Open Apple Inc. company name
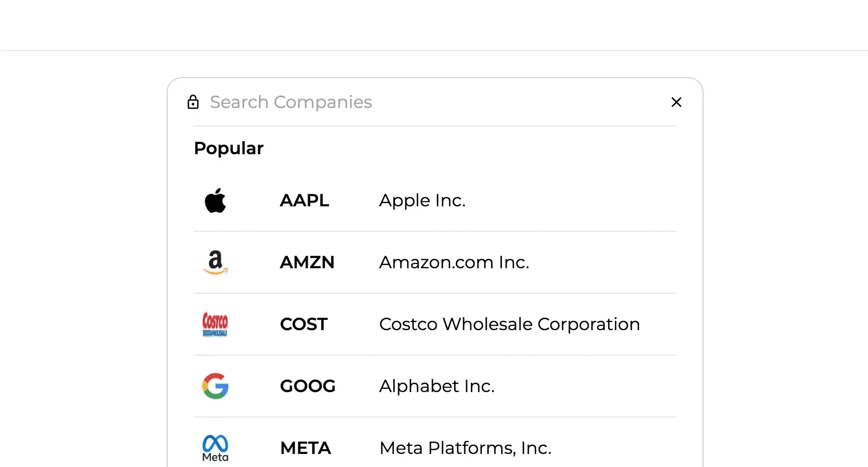868x467 pixels. tap(422, 200)
